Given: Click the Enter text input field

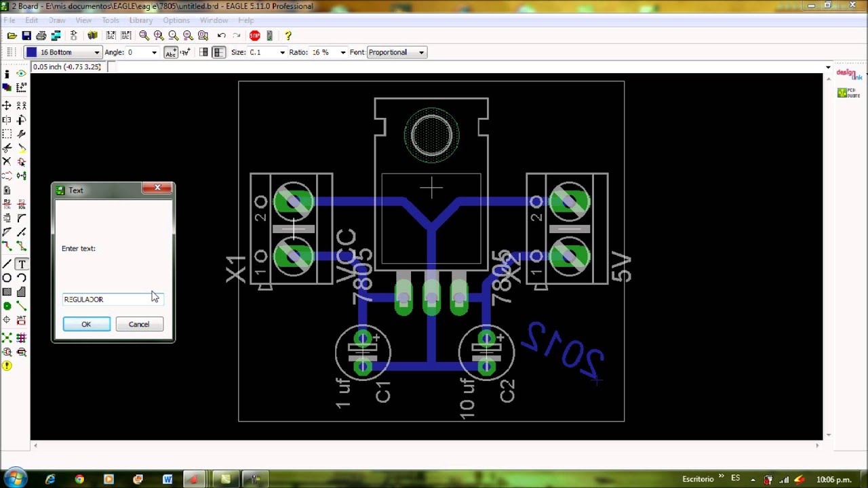Looking at the screenshot, I should (113, 299).
